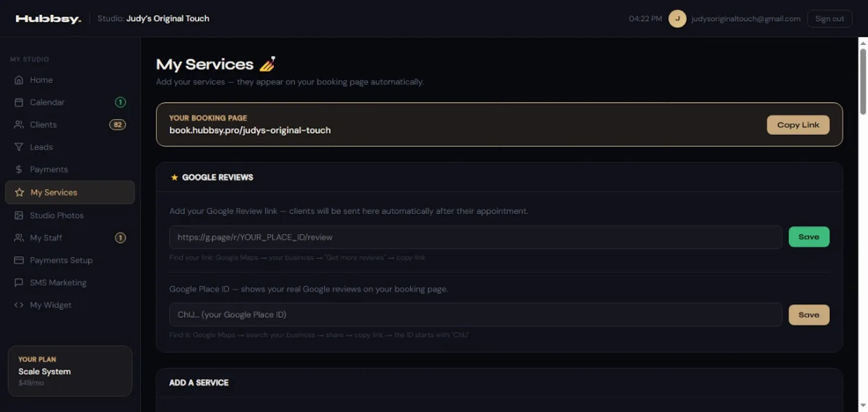Click the My Staff people icon
The height and width of the screenshot is (412, 868).
pyautogui.click(x=19, y=238)
